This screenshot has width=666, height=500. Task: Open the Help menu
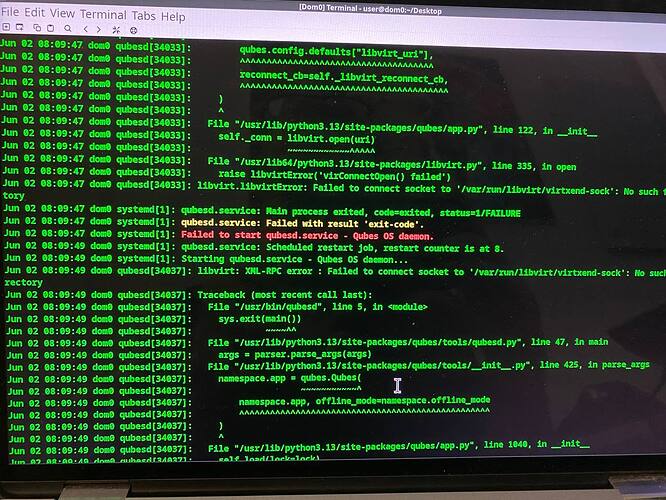pyautogui.click(x=173, y=17)
